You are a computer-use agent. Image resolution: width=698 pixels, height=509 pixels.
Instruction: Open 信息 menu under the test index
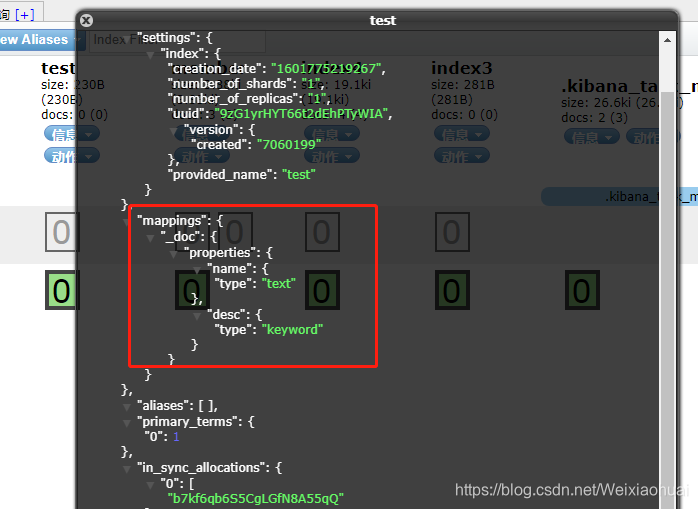(72, 134)
